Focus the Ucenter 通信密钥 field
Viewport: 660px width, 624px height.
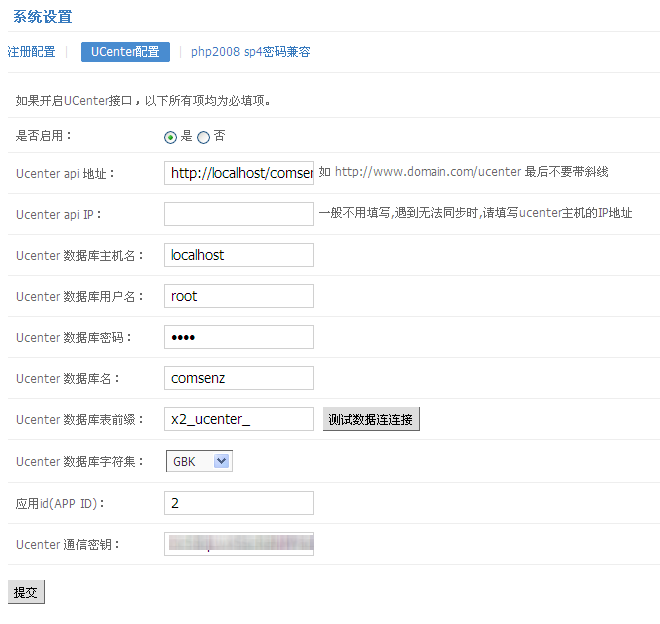(238, 544)
